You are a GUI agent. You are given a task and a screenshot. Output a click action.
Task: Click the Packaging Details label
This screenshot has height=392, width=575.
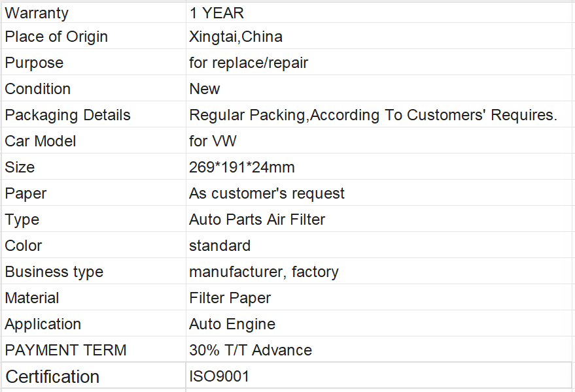pyautogui.click(x=67, y=115)
